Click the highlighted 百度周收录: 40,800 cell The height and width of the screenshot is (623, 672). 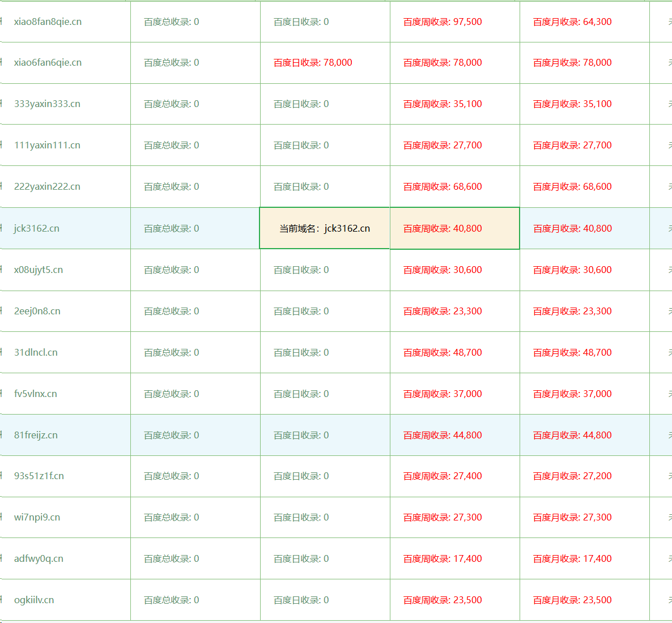(x=443, y=229)
